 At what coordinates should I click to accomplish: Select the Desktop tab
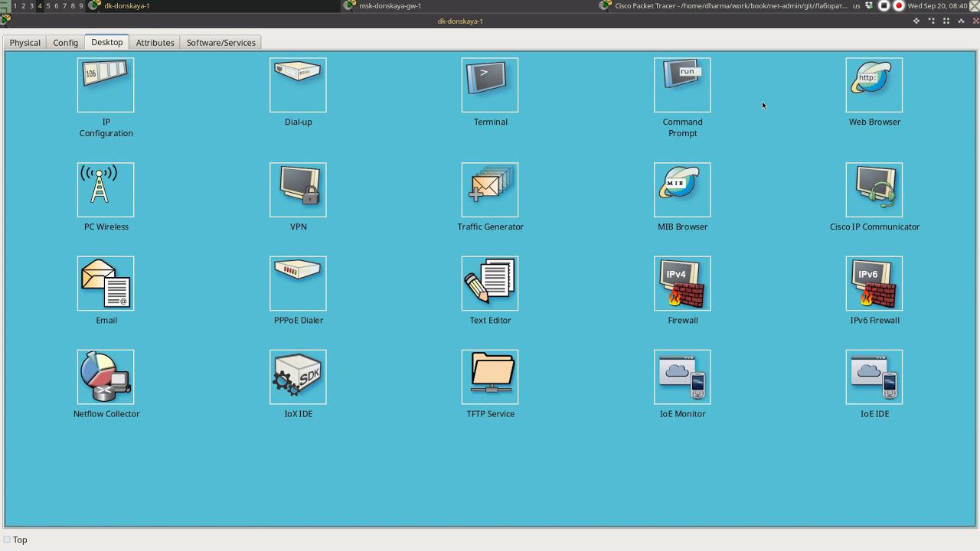[107, 42]
